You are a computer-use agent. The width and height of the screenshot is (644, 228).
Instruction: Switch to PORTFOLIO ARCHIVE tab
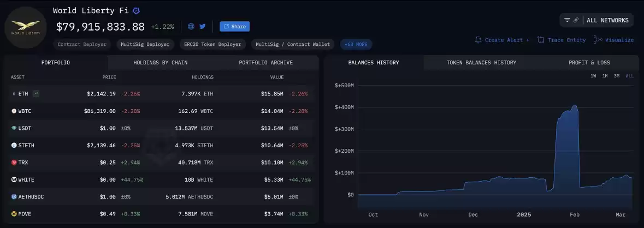(x=265, y=63)
